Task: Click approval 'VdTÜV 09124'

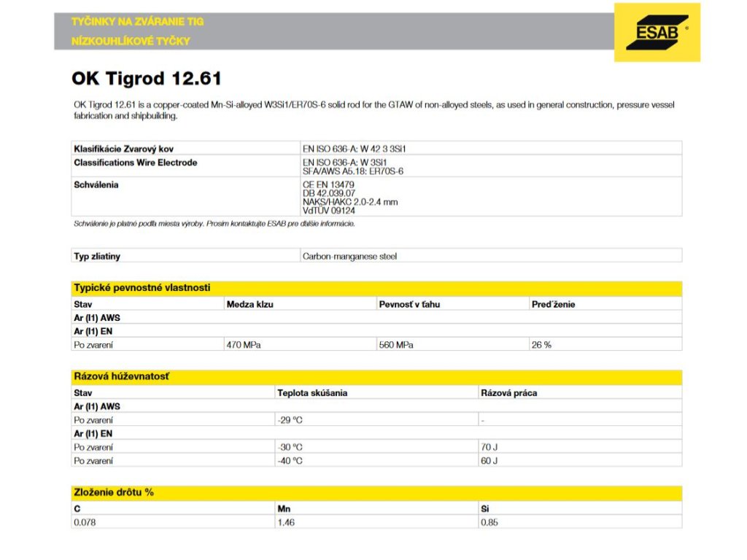Action: tap(329, 211)
